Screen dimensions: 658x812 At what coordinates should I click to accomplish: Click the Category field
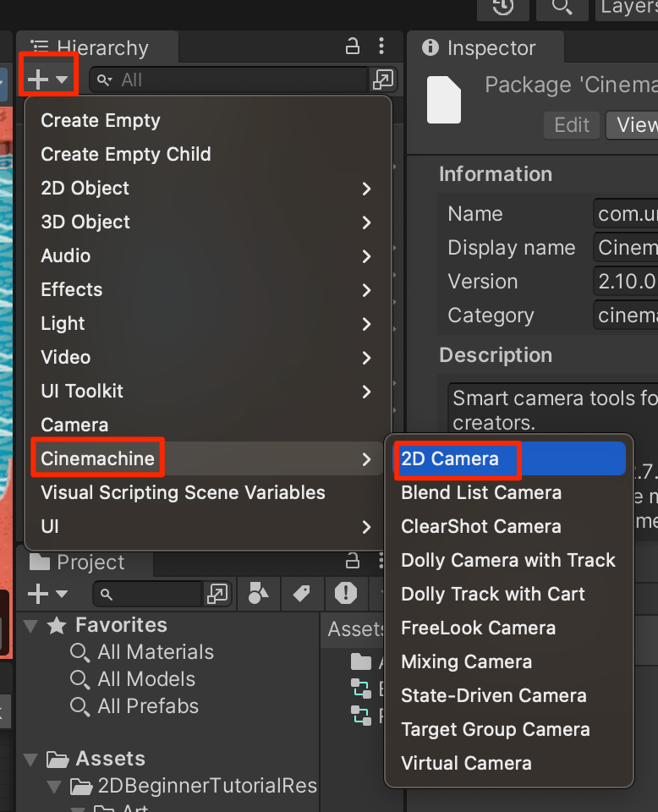point(625,315)
